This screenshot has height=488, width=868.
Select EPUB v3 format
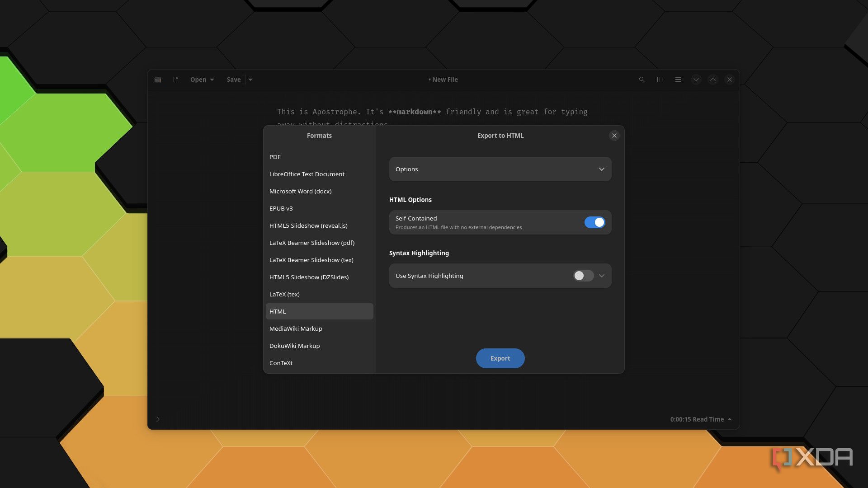coord(319,208)
